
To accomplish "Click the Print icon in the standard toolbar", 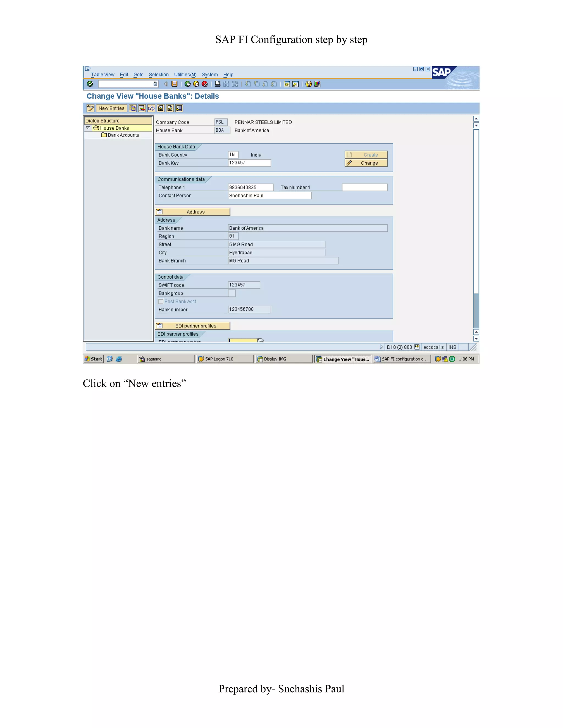I will (217, 84).
